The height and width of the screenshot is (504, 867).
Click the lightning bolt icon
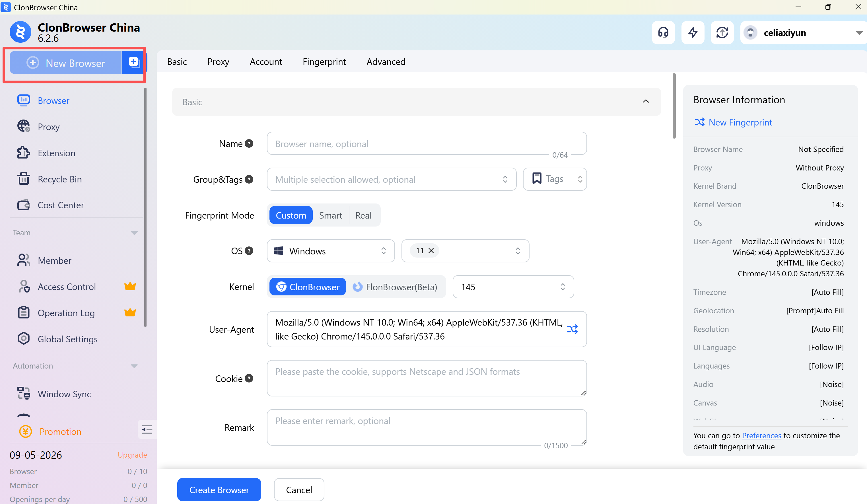click(x=693, y=33)
